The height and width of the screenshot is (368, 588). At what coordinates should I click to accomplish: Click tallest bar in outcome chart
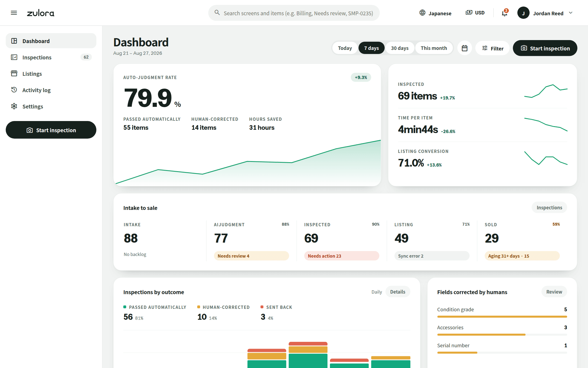[308, 355]
